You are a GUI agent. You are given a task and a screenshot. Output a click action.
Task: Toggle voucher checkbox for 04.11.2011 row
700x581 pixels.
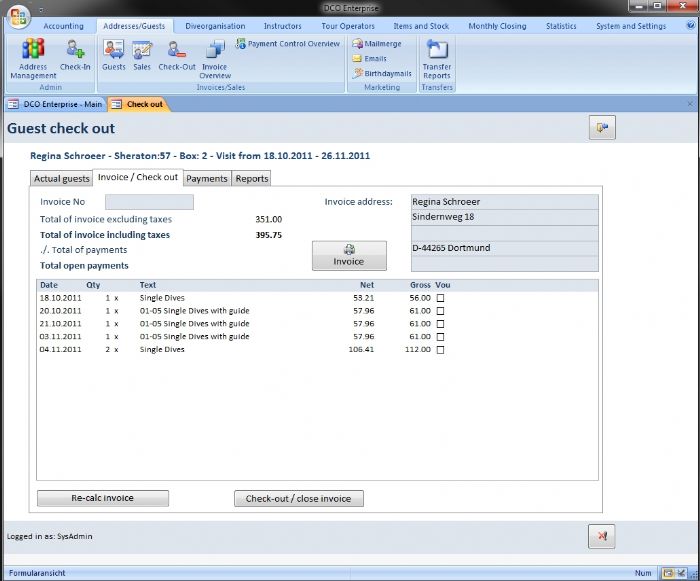[440, 350]
